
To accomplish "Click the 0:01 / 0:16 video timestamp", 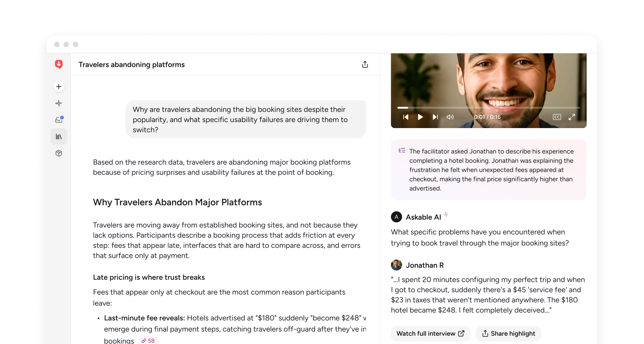I will 487,117.
